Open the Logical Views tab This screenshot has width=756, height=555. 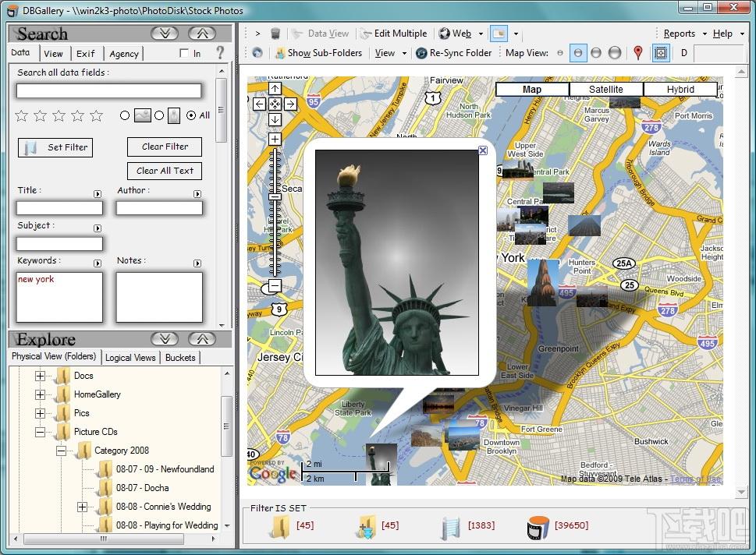(130, 357)
